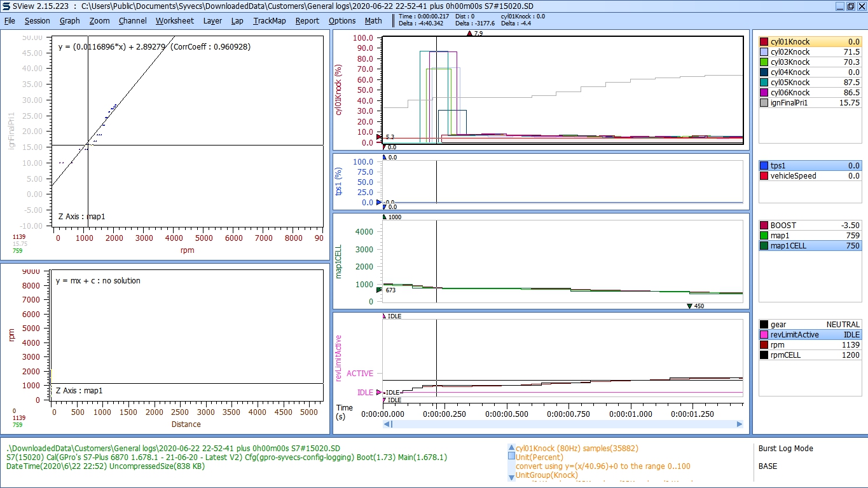Click the SView application icon in title bar
This screenshot has height=488, width=868.
point(6,6)
